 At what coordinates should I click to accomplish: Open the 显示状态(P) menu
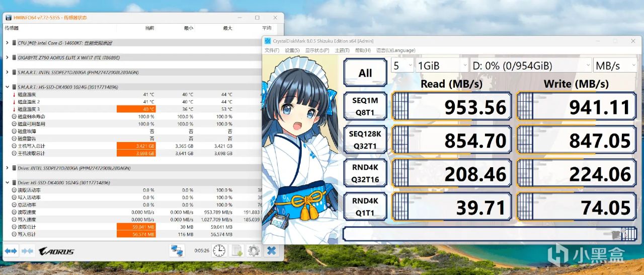pos(317,50)
